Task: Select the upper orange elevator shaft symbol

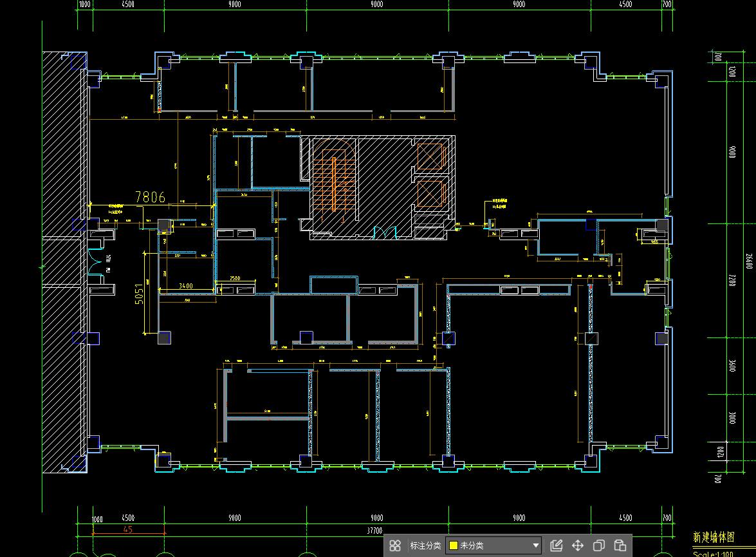Action: [x=430, y=156]
